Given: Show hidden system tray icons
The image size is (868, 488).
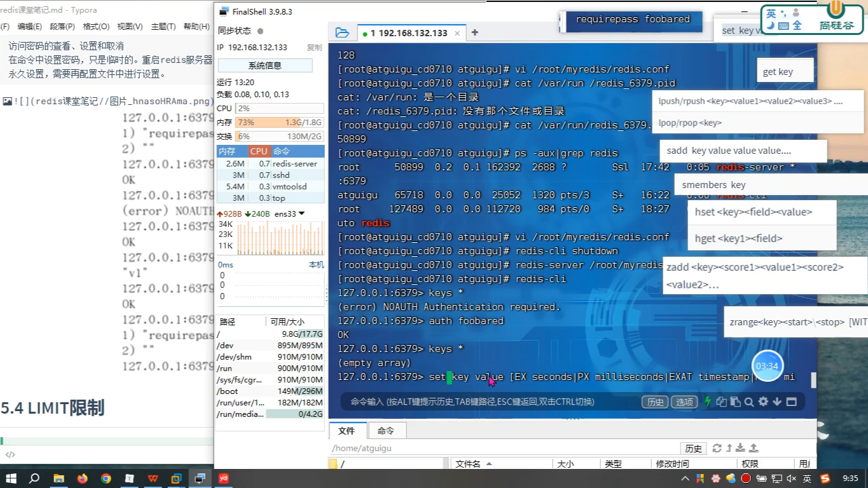Looking at the screenshot, I should [685, 478].
